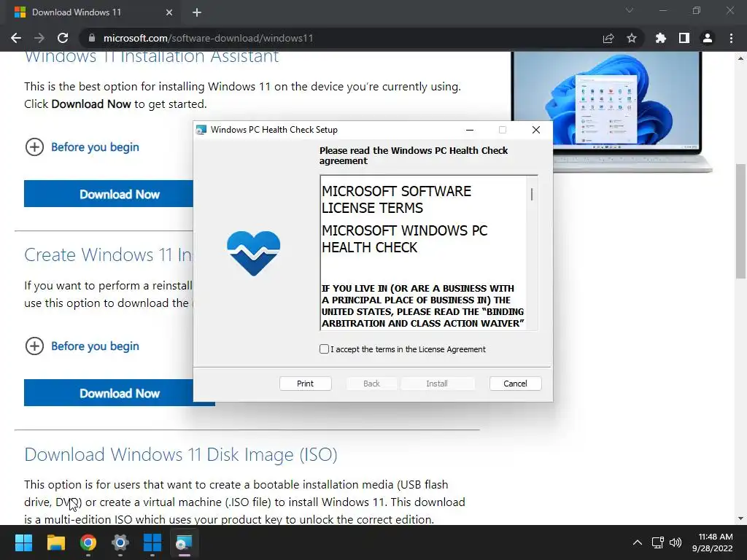The width and height of the screenshot is (747, 560).
Task: Open Windows Start menu
Action: [x=23, y=542]
